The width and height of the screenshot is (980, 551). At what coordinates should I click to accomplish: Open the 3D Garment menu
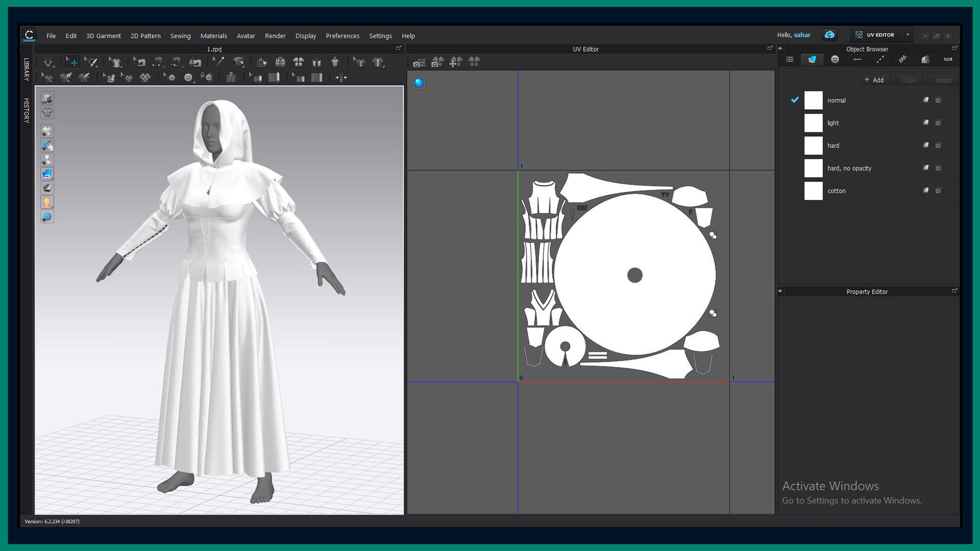click(x=104, y=36)
